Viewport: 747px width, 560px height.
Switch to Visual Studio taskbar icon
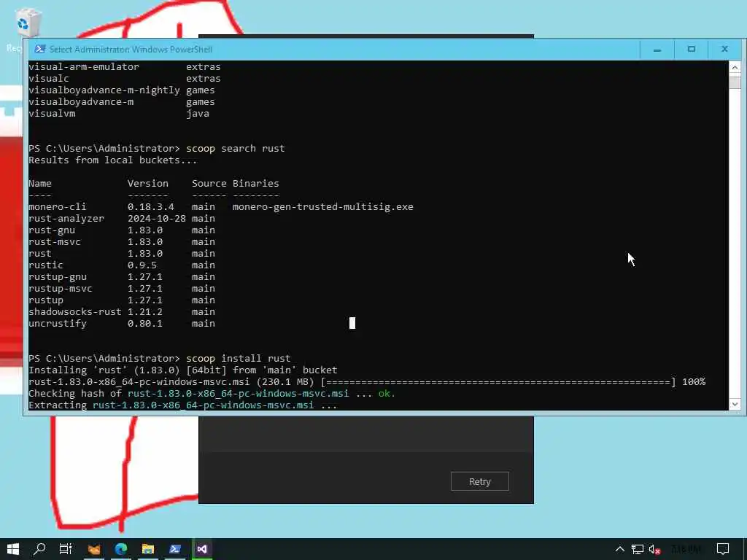(202, 549)
